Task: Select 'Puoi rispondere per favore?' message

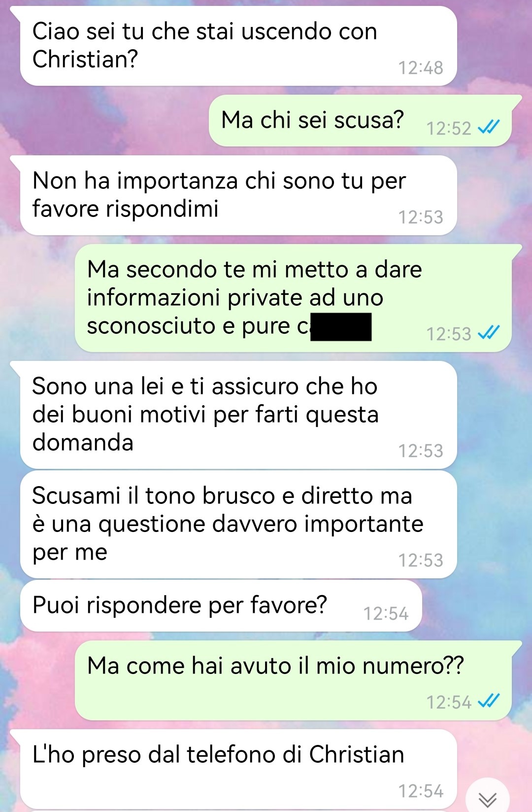Action: click(x=221, y=605)
